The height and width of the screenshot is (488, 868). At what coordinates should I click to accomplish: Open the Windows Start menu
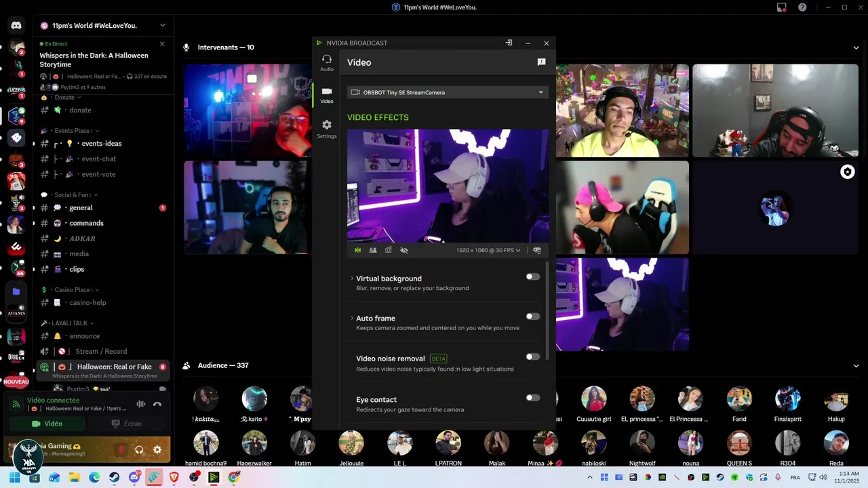14,477
